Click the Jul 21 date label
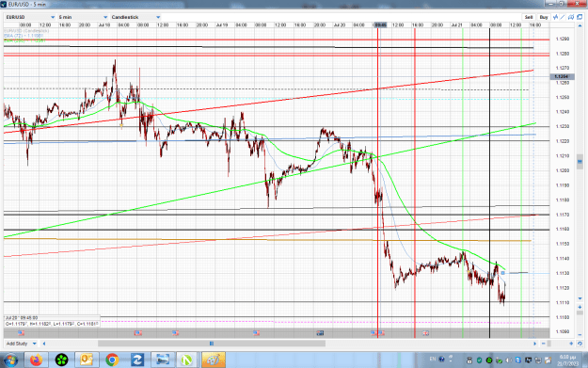Image resolution: width=588 pixels, height=368 pixels. (456, 25)
